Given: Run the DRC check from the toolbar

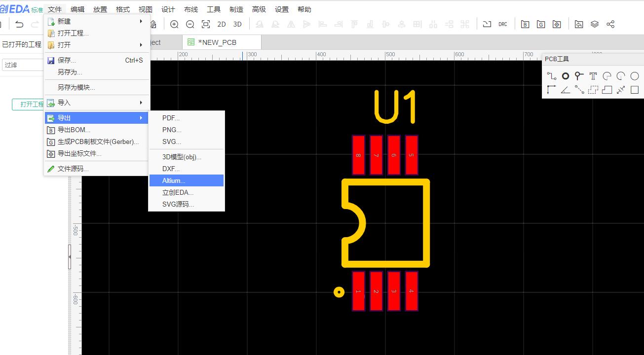Looking at the screenshot, I should [503, 24].
